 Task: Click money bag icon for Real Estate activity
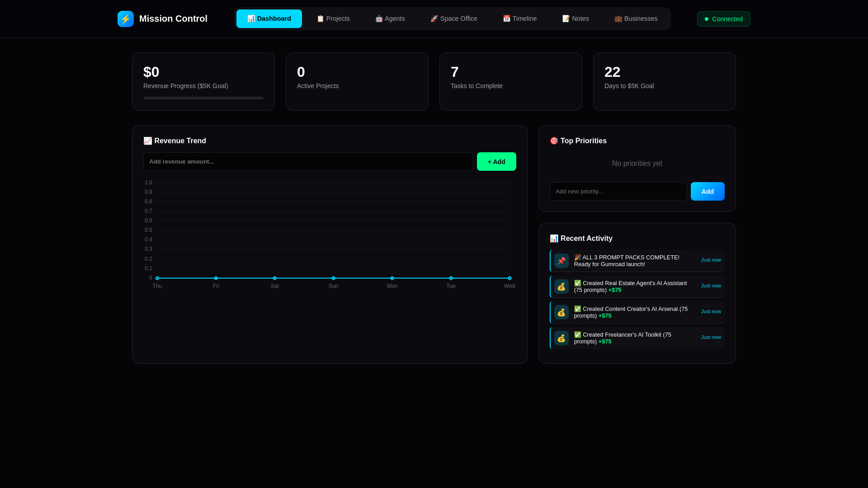pyautogui.click(x=561, y=286)
